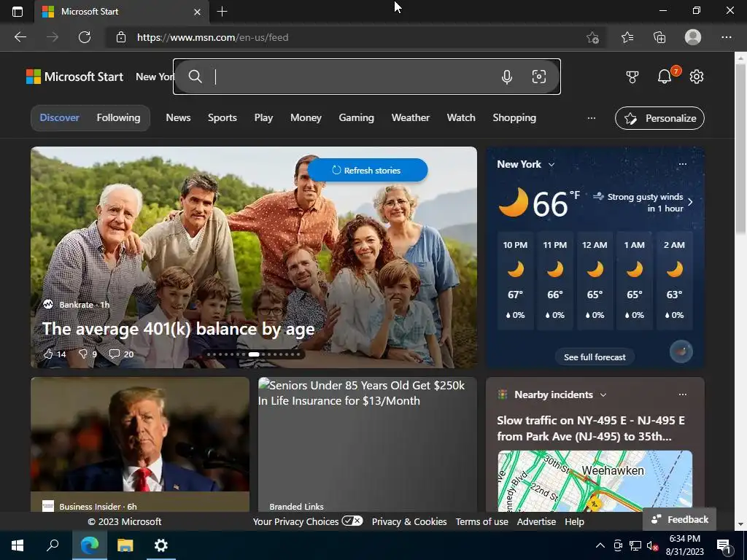Click the Feedback button
Screen dimensions: 747x560
[679, 519]
